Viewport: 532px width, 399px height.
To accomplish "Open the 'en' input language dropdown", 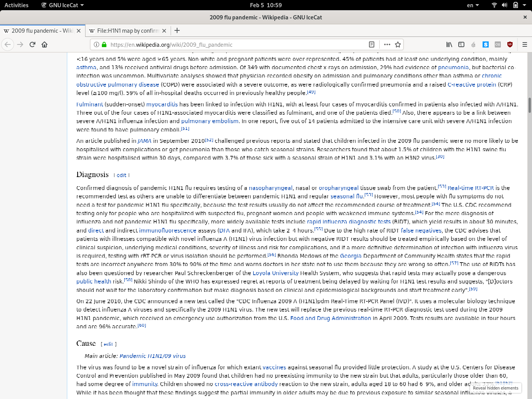I will pos(473,5).
